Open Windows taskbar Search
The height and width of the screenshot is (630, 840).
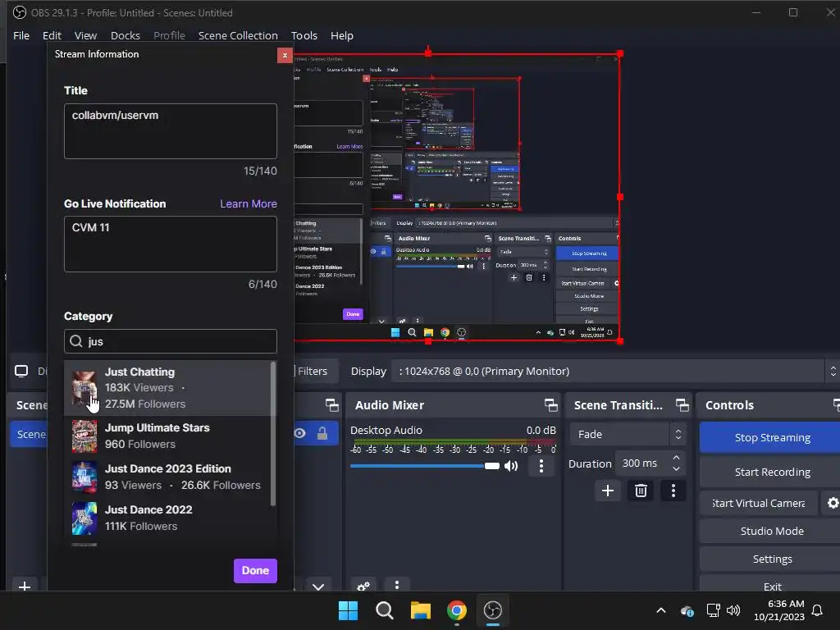(384, 610)
